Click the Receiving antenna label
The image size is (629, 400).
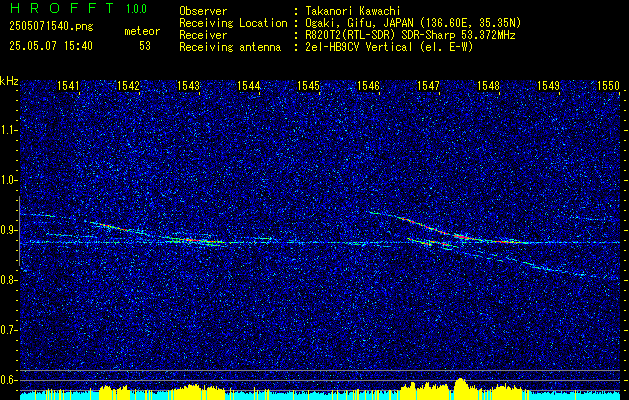click(230, 47)
